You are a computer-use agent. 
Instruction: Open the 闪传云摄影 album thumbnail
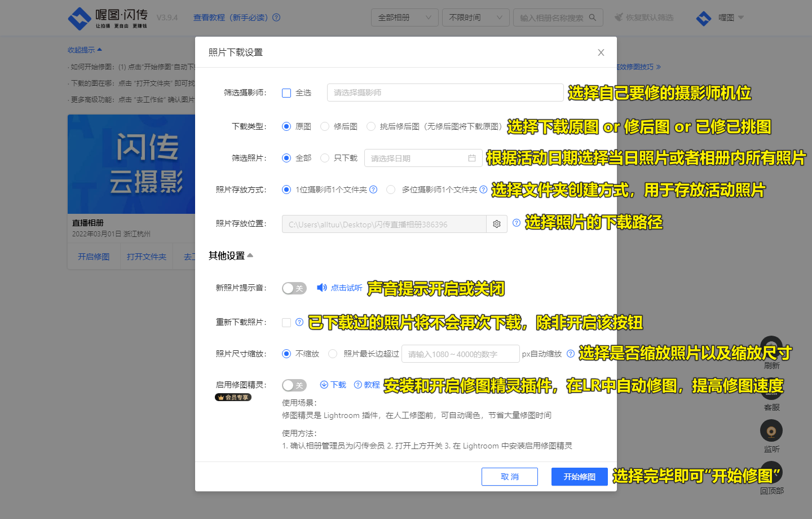(x=131, y=164)
